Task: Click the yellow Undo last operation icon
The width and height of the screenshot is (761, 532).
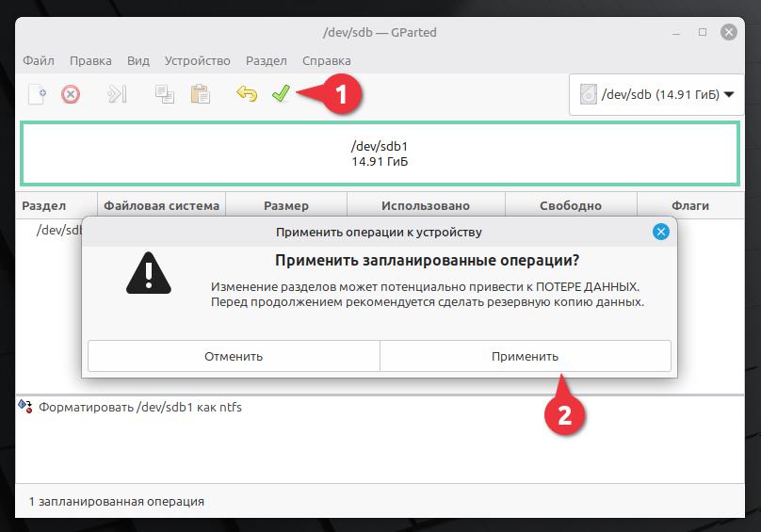Action: point(247,93)
